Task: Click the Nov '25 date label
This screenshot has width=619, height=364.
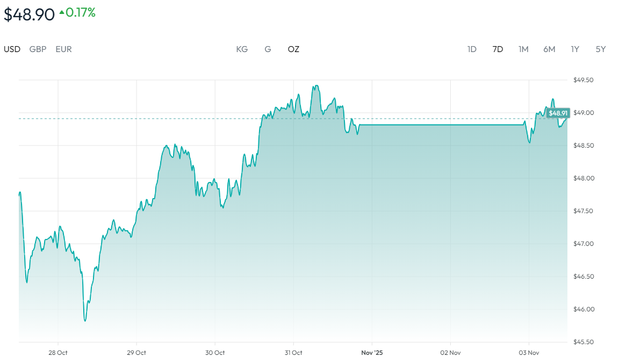Action: coord(372,353)
